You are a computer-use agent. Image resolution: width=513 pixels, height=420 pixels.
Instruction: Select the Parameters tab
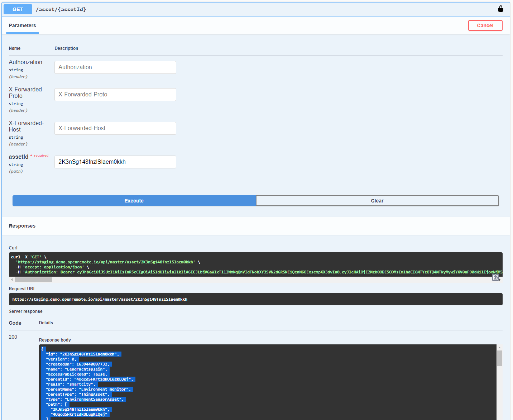pos(22,25)
